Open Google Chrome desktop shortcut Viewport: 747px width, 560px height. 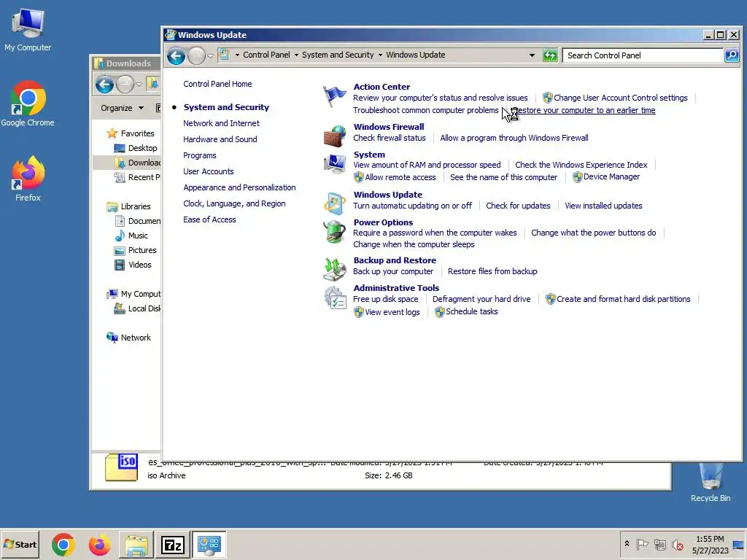(x=28, y=104)
